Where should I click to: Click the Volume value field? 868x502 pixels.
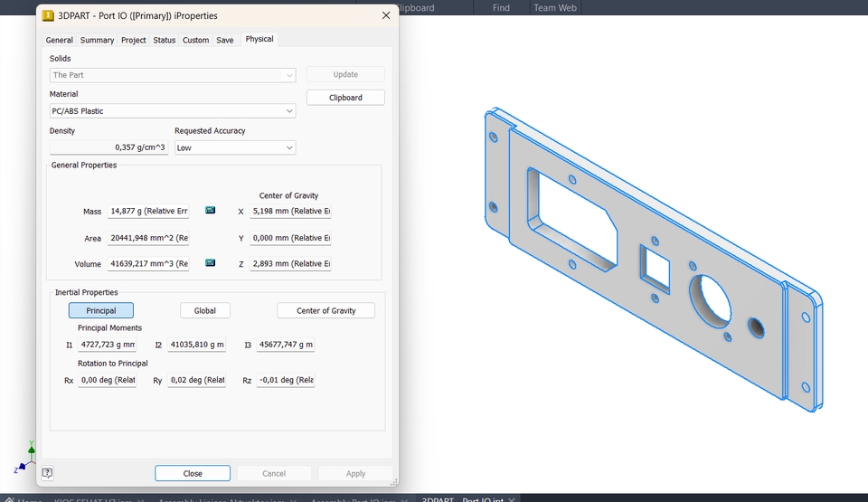(x=148, y=264)
